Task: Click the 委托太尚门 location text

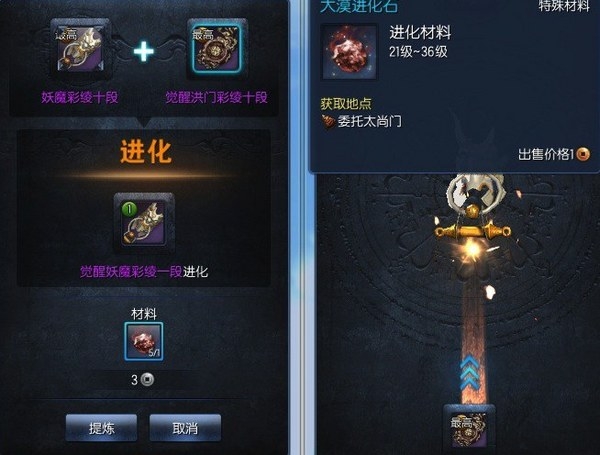Action: pos(370,121)
